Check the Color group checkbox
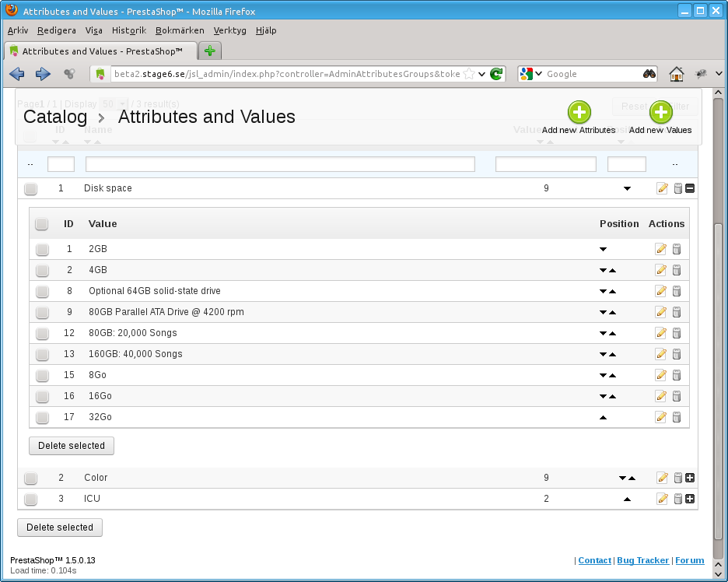 point(30,478)
